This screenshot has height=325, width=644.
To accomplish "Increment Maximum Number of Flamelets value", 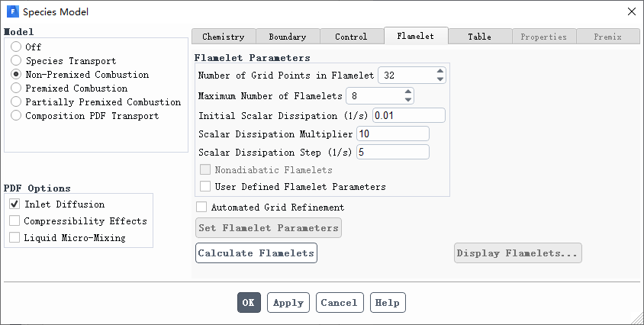I will coord(407,92).
